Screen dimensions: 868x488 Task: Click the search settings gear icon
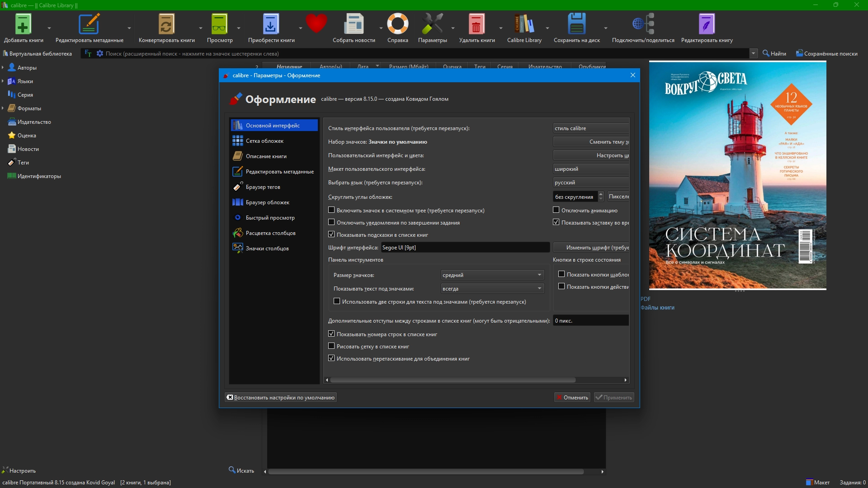click(100, 54)
